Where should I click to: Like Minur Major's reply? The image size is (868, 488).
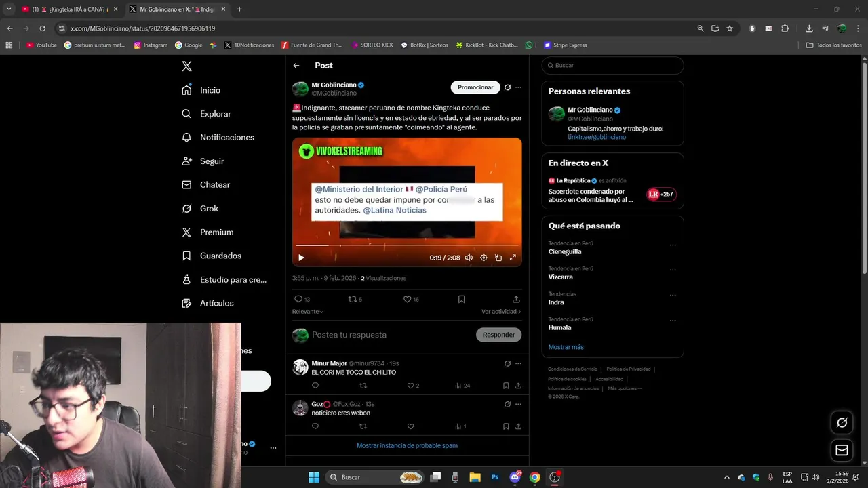pos(413,386)
